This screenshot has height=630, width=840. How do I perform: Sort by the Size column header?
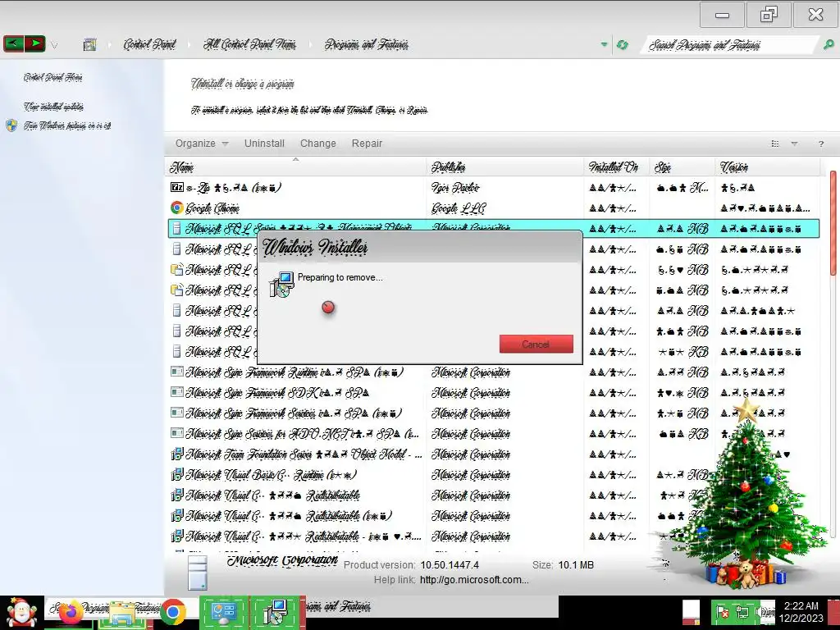tap(682, 167)
